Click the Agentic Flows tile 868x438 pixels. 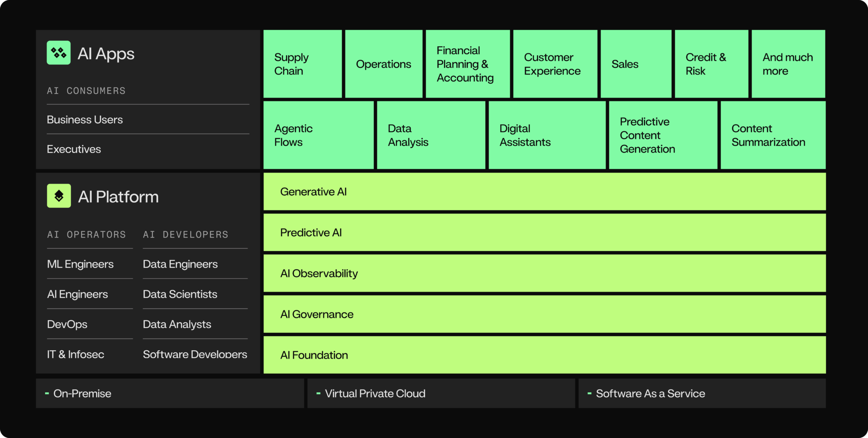pos(319,135)
